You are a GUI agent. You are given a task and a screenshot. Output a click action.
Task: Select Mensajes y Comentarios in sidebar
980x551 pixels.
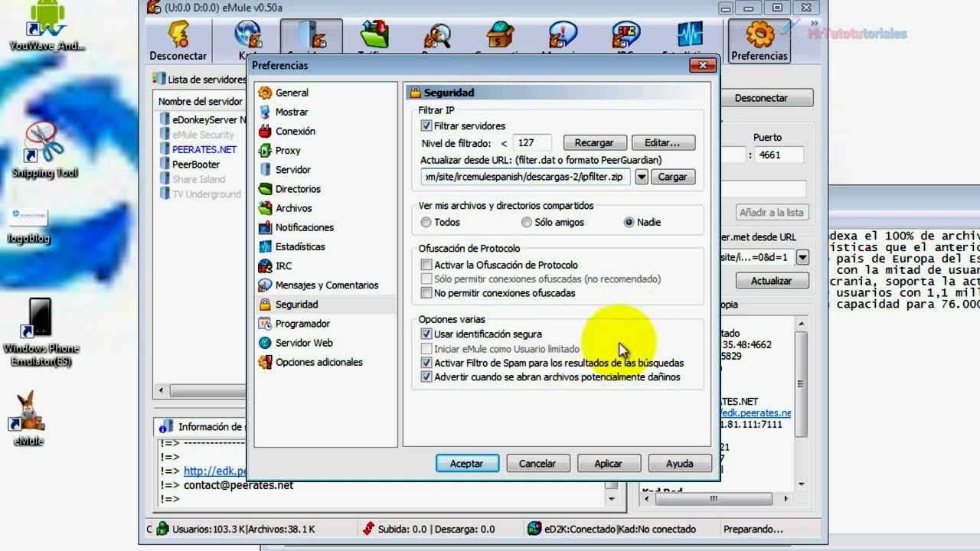click(326, 285)
